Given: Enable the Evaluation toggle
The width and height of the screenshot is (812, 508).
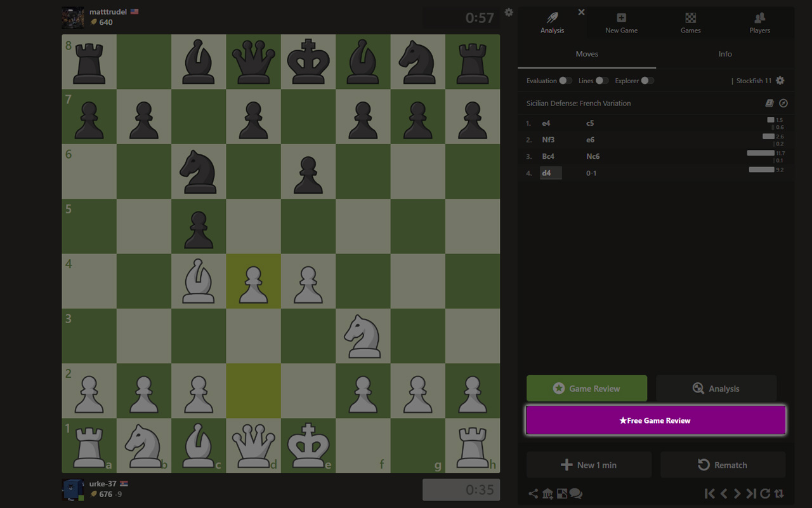Looking at the screenshot, I should 565,81.
